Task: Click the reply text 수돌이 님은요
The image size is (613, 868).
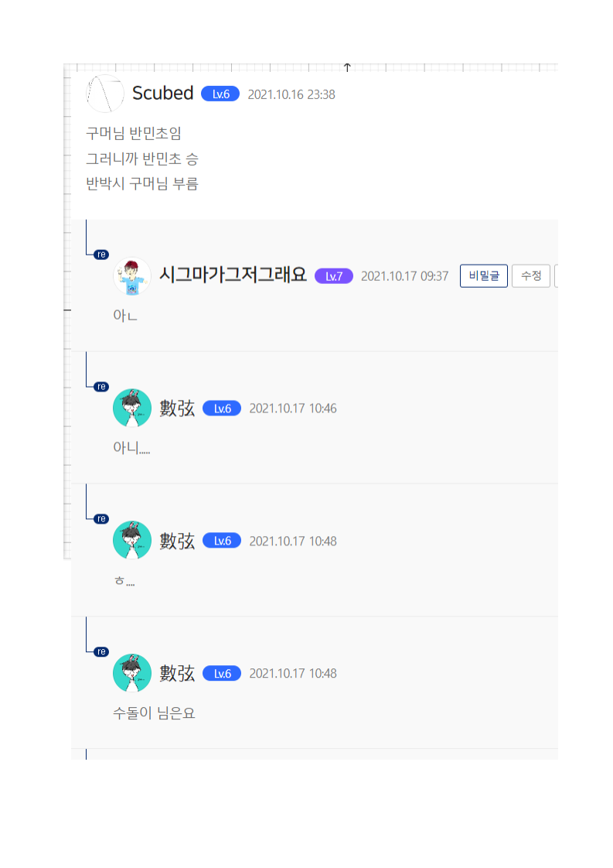Action: 155,713
